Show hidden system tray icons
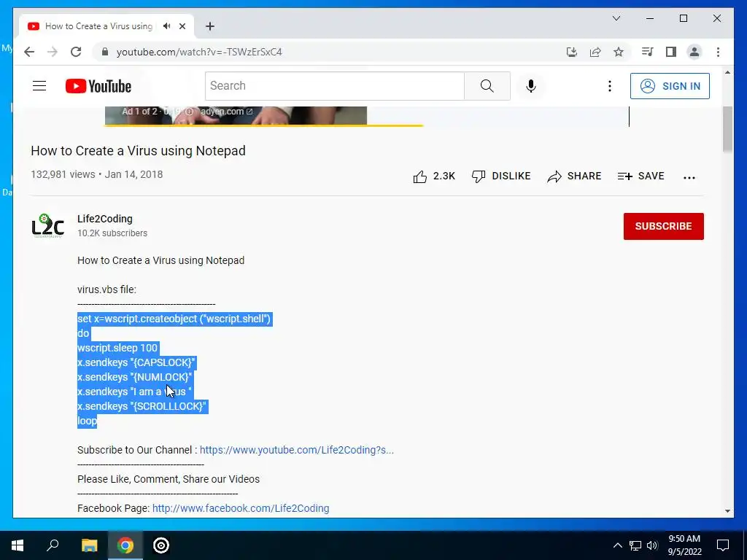This screenshot has width=747, height=560. click(617, 545)
